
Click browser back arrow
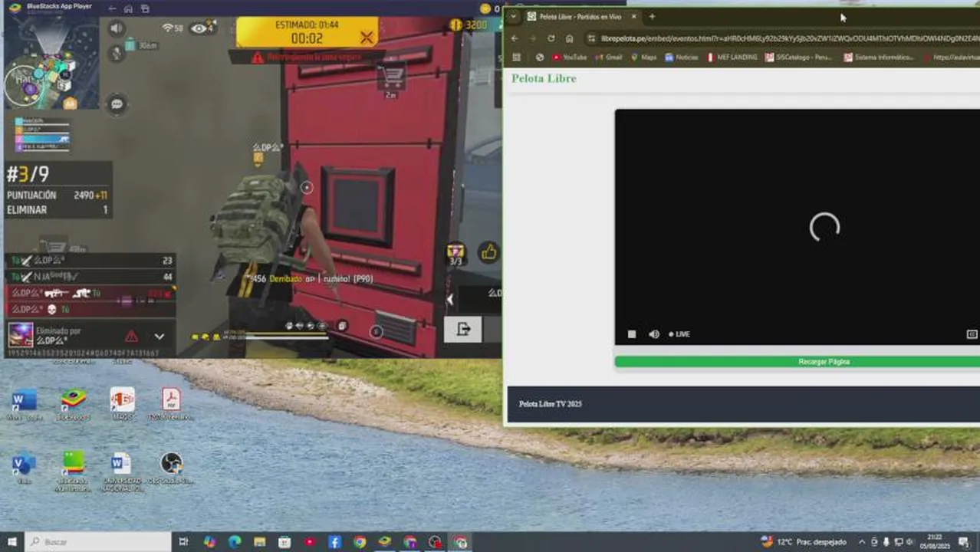click(x=515, y=38)
